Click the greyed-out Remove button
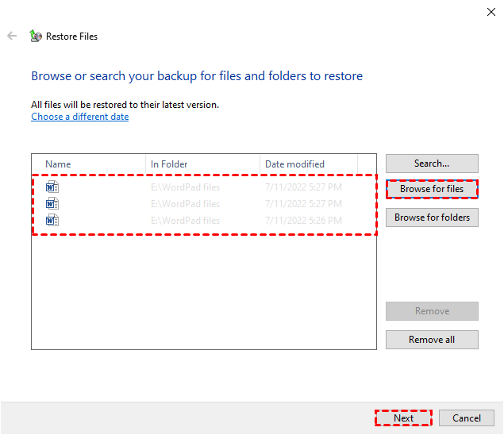The width and height of the screenshot is (504, 435). tap(432, 311)
